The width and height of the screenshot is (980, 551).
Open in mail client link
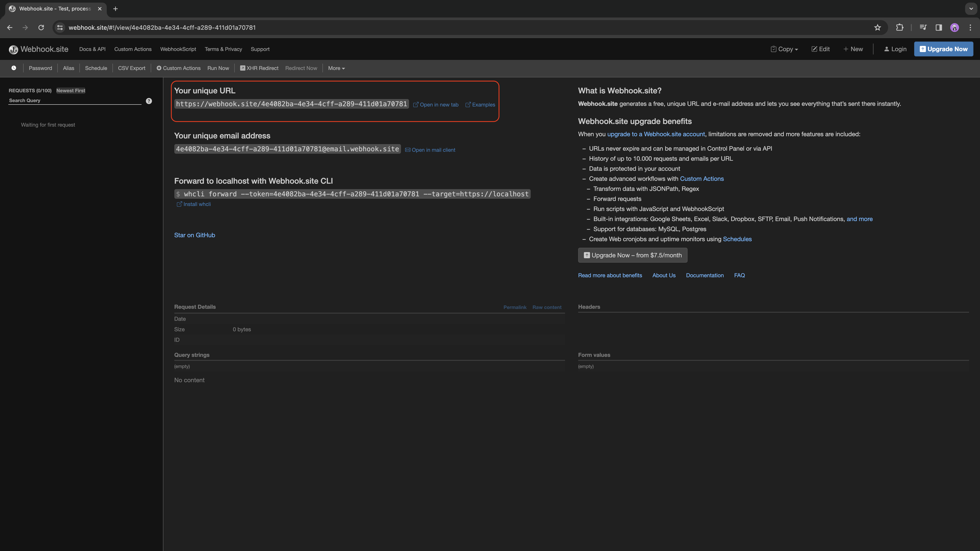coord(430,150)
